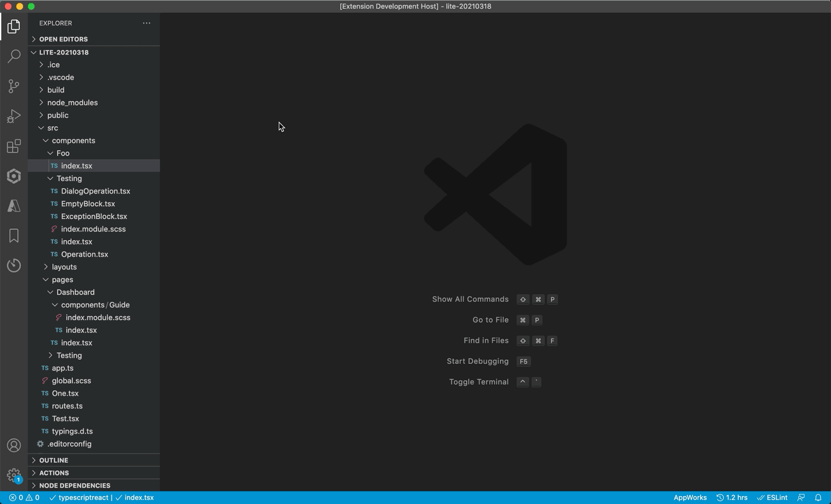Click errors and warnings status indicator
The height and width of the screenshot is (504, 831).
click(x=24, y=498)
